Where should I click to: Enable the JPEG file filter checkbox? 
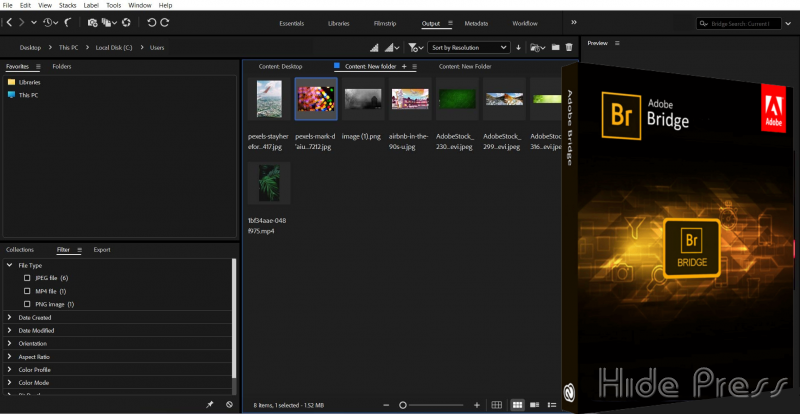tap(28, 278)
